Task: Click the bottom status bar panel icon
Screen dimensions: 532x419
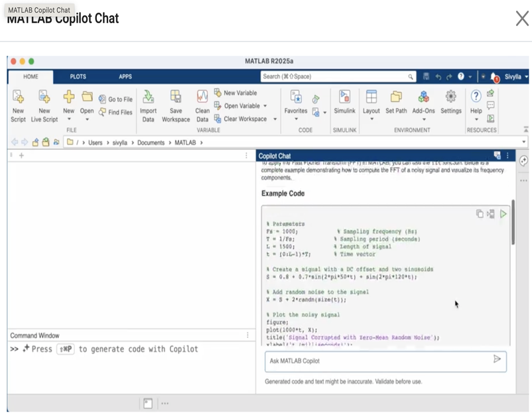Action: click(x=148, y=403)
